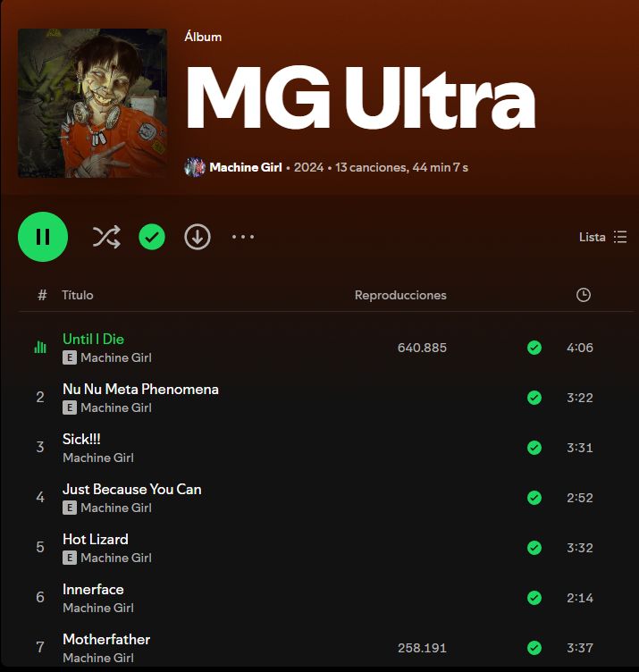Sort tracks by the duration clock icon
Image resolution: width=639 pixels, height=672 pixels.
pos(584,295)
